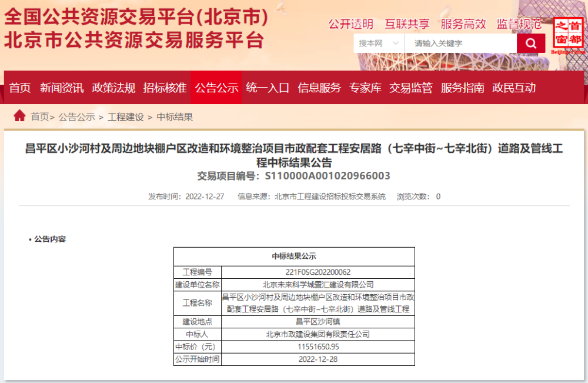Screen dimensions: 588x383
Task: Click the 首页 breadcrumb link
Action: tap(40, 117)
